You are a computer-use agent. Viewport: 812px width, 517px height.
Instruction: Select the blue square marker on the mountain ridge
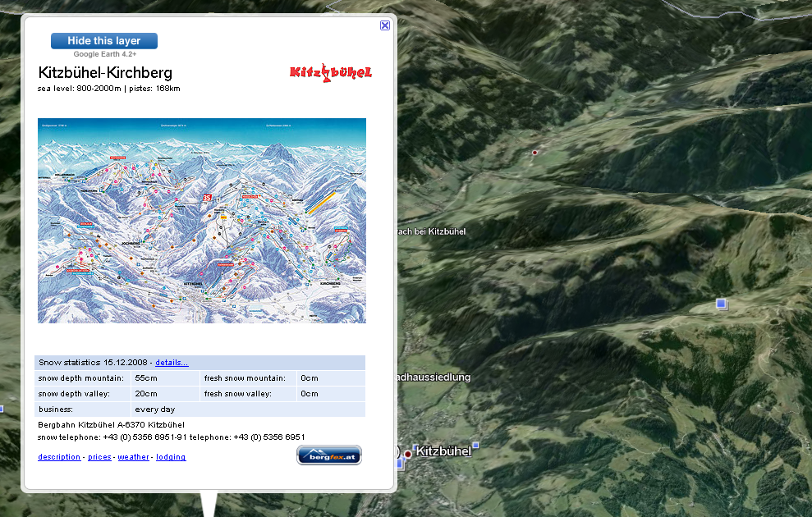click(722, 304)
